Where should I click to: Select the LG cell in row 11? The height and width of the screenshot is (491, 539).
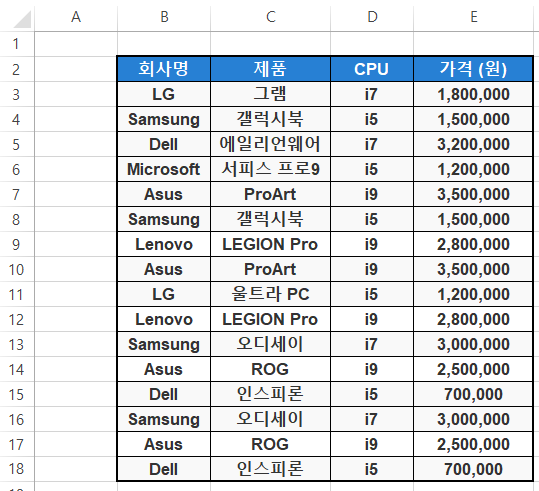pos(164,294)
